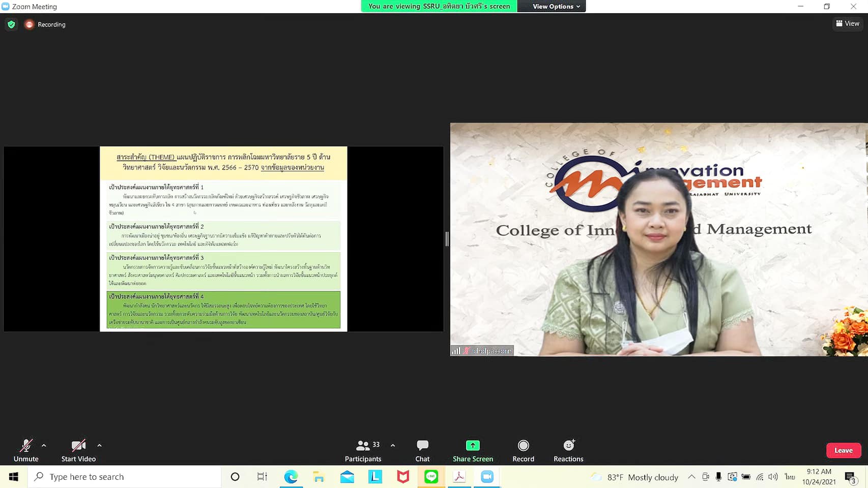868x488 pixels.
Task: Expand the View Options dropdown
Action: tap(556, 7)
